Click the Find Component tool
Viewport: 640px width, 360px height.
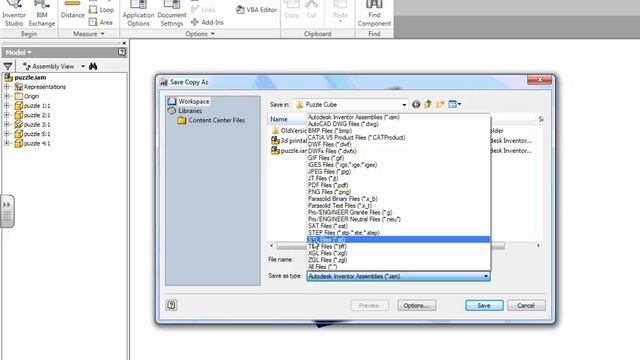click(x=374, y=14)
